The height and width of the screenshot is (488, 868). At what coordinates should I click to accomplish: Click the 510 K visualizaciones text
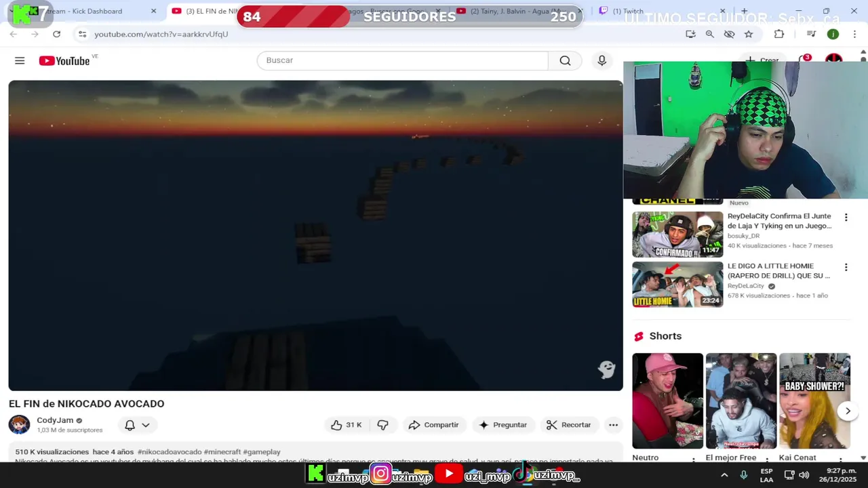pos(52,452)
